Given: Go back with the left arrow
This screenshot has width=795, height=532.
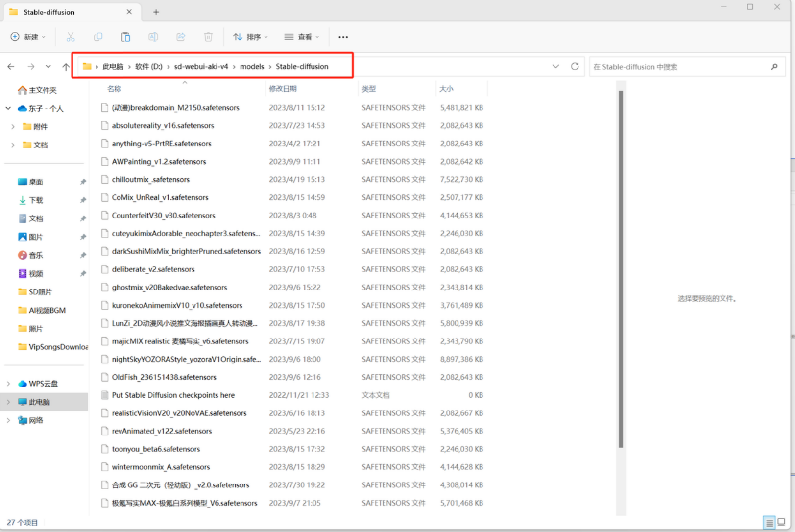Looking at the screenshot, I should [x=11, y=66].
